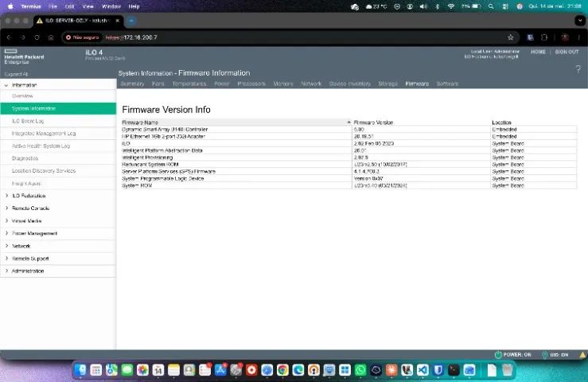The image size is (588, 382).
Task: Click the HOME link in iLO header
Action: (538, 52)
